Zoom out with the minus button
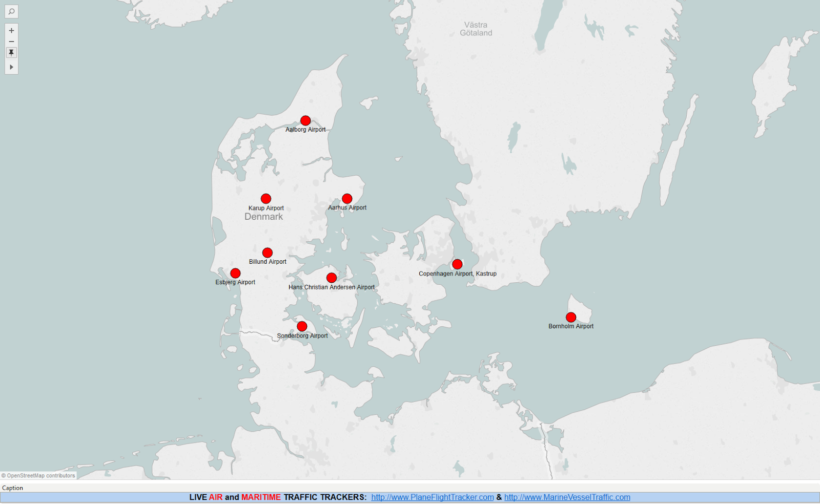 tap(11, 41)
